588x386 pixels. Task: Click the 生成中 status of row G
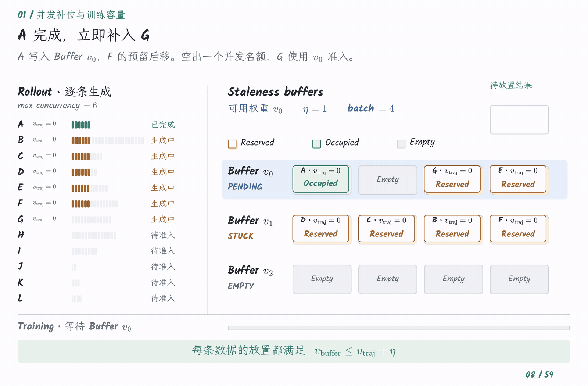[x=163, y=219]
